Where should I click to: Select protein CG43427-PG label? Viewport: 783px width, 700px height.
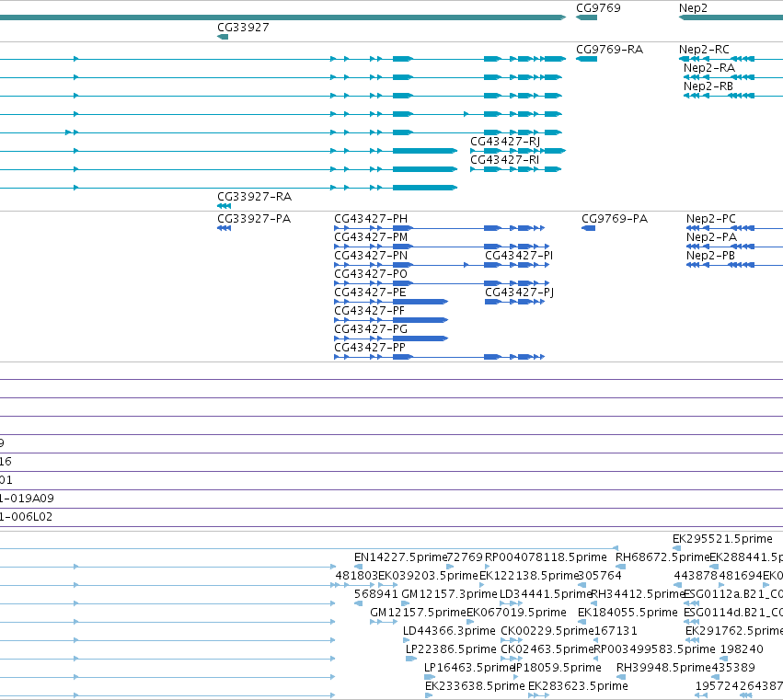coord(371,329)
